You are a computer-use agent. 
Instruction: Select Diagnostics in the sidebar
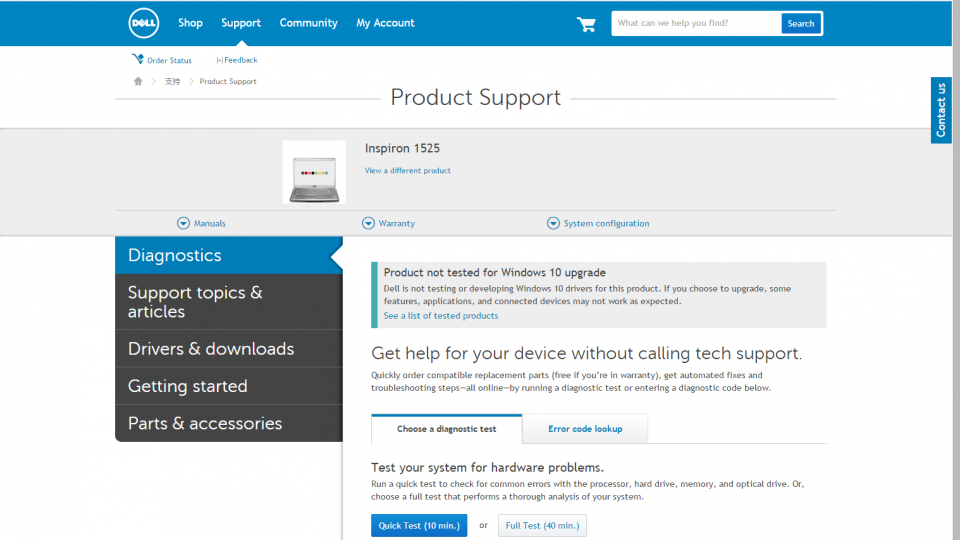click(x=229, y=255)
